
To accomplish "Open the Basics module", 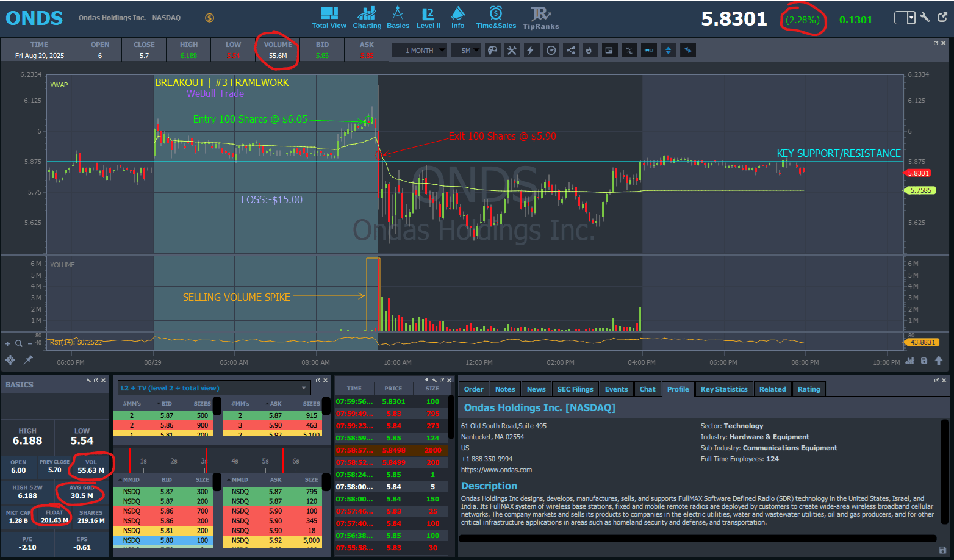I will (x=398, y=18).
